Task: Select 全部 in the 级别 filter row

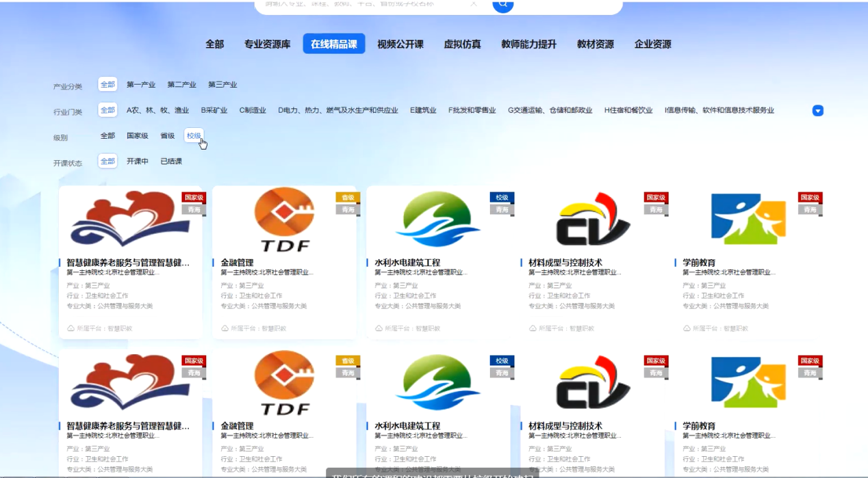Action: click(107, 135)
